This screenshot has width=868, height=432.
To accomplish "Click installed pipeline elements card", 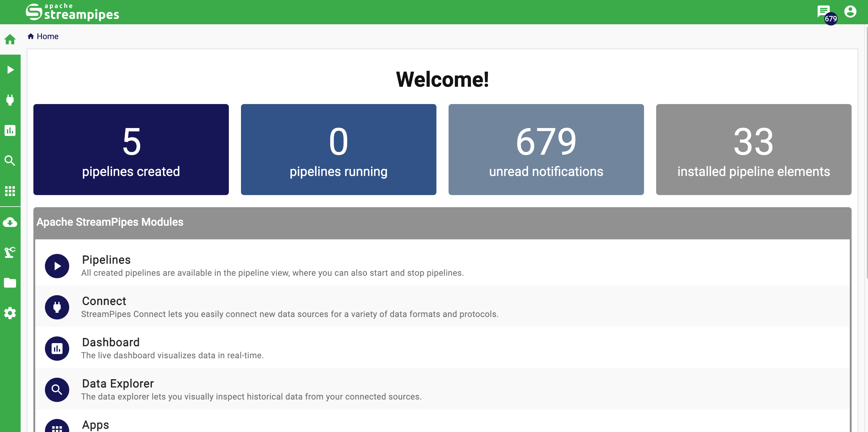I will tap(754, 149).
